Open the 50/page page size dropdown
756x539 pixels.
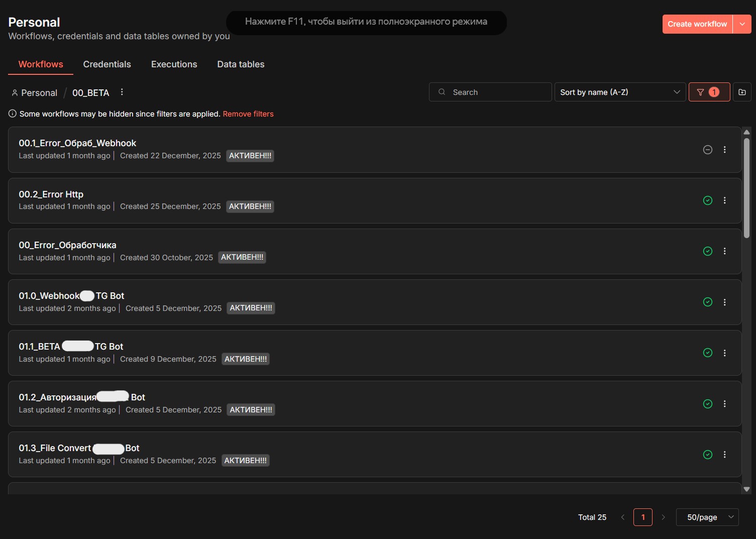707,517
